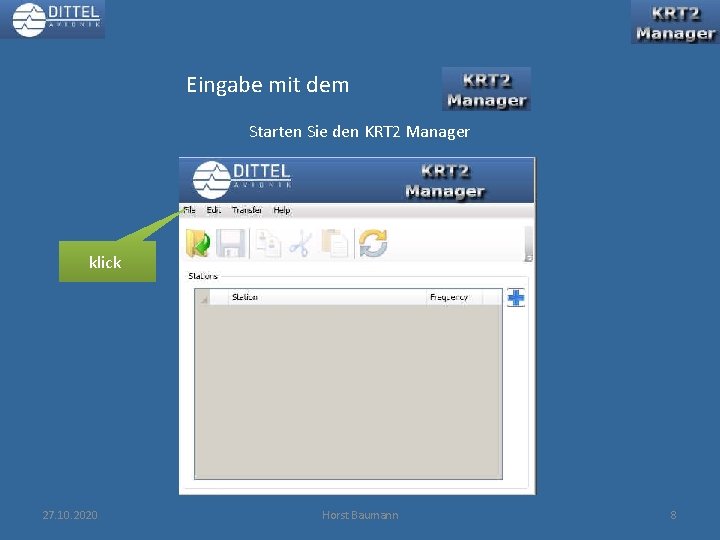This screenshot has height=540, width=720.
Task: Click the copy documents icon
Action: pyautogui.click(x=268, y=243)
